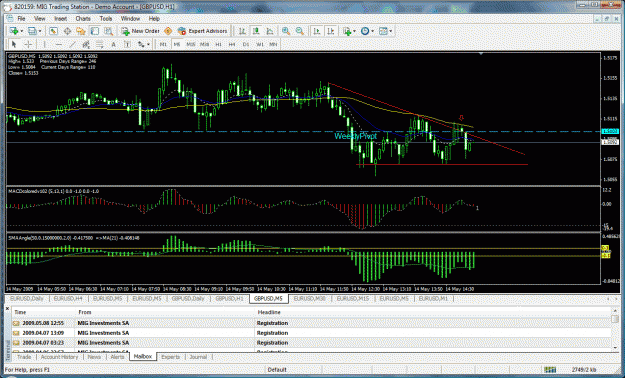Open the Account History terminal tab
Screen dimensions: 625x378
(59, 357)
